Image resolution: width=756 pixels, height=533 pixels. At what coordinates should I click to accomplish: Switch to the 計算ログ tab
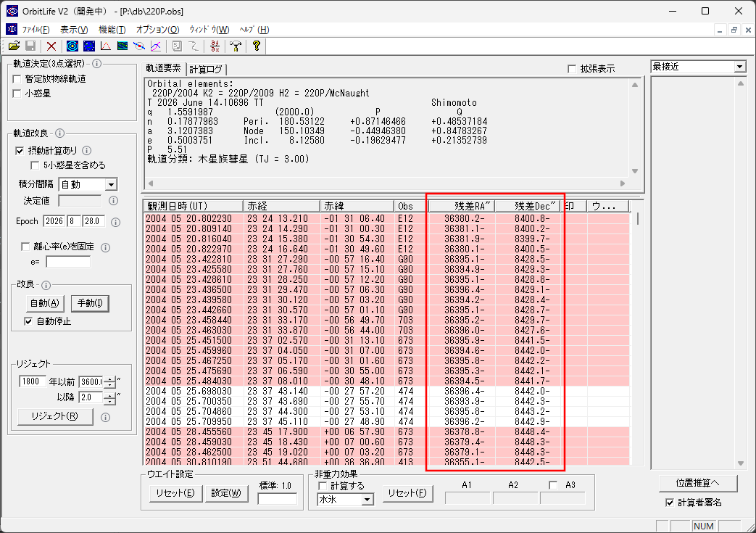tap(206, 70)
